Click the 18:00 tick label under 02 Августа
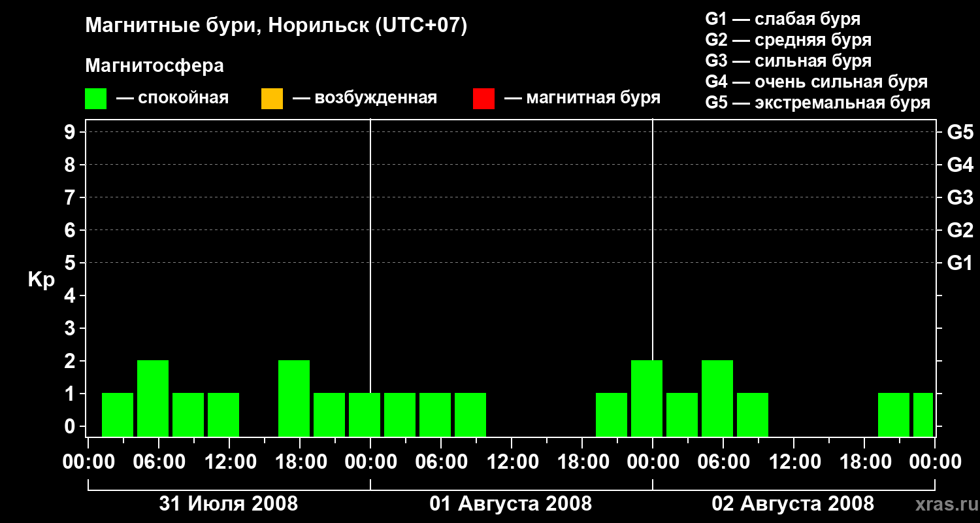 pos(864,462)
